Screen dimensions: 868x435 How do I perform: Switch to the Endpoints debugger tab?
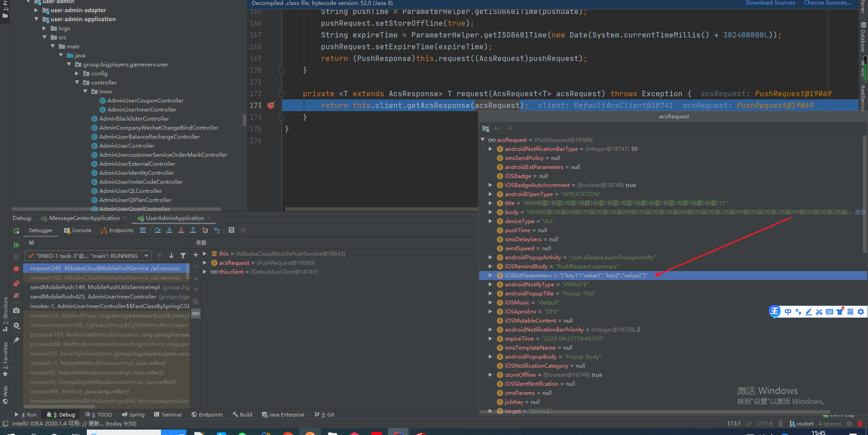(117, 230)
